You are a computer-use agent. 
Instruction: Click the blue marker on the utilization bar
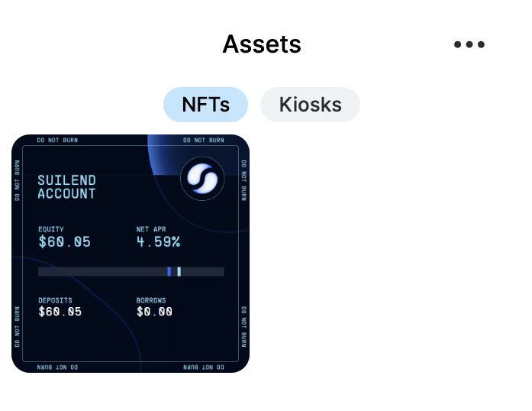point(169,271)
